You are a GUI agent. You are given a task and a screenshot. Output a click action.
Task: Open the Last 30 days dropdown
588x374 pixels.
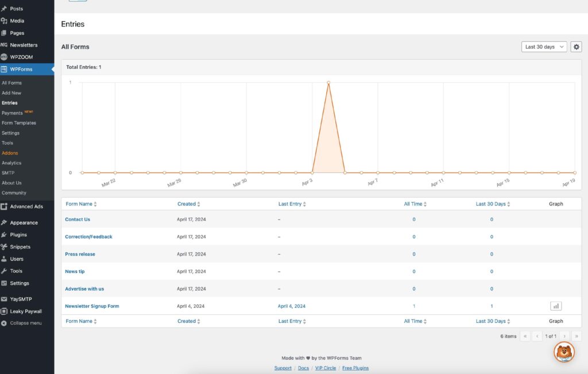pos(544,47)
